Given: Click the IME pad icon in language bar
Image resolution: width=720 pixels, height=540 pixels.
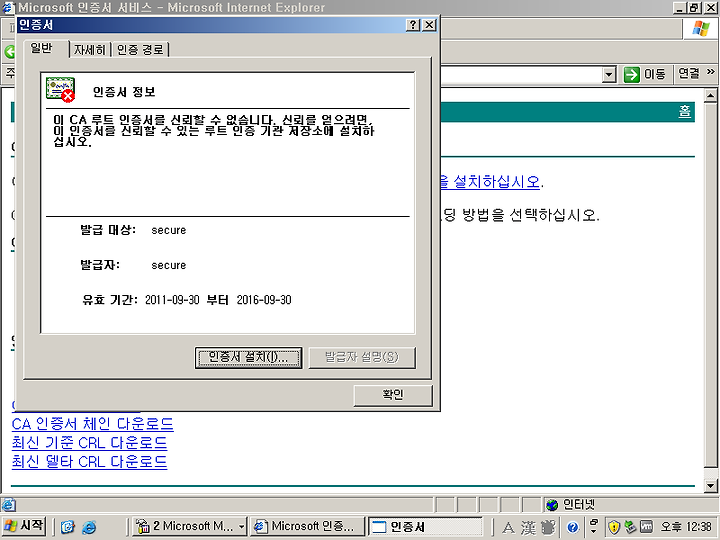Looking at the screenshot, I should pyautogui.click(x=548, y=527).
